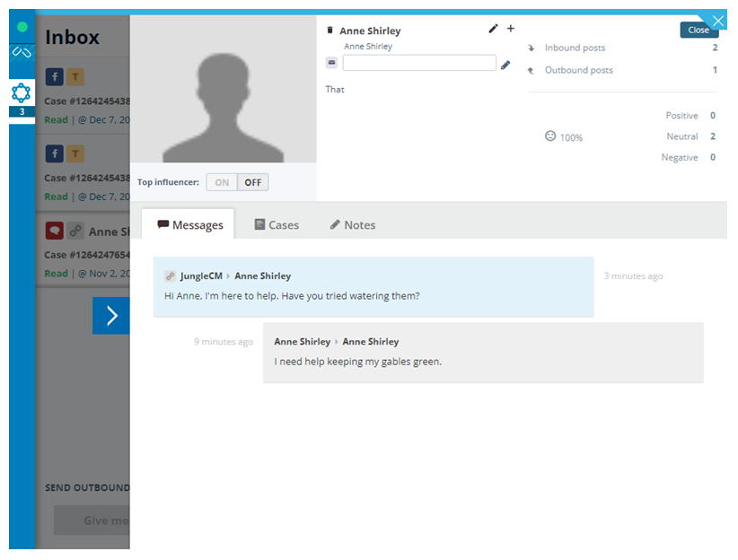Click the 'Outbound posts' label

579,70
